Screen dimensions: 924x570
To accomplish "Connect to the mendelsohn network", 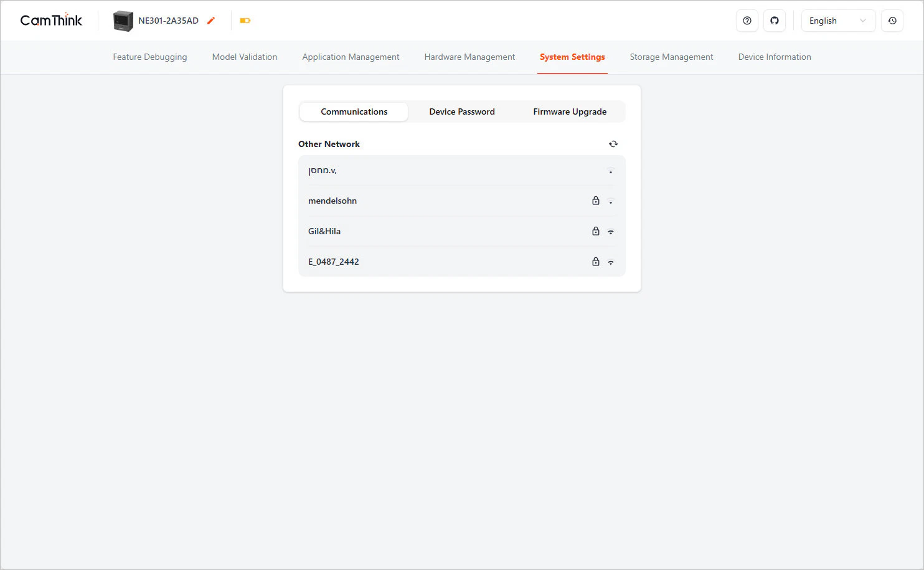I will [332, 201].
